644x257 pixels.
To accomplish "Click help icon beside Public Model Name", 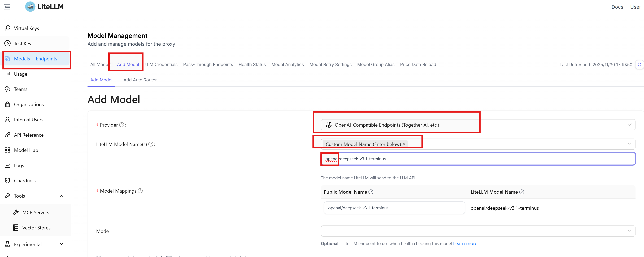I will coord(371,192).
